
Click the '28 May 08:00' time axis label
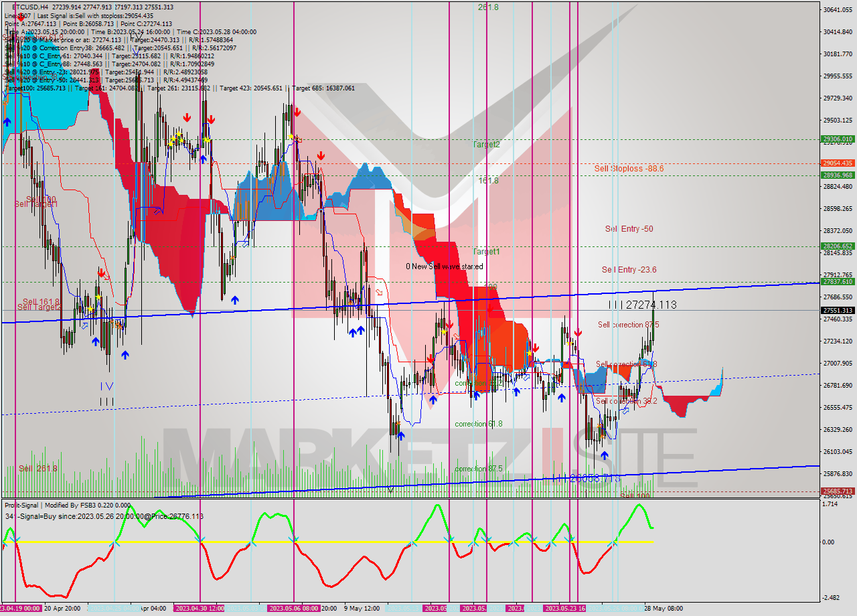click(x=663, y=608)
